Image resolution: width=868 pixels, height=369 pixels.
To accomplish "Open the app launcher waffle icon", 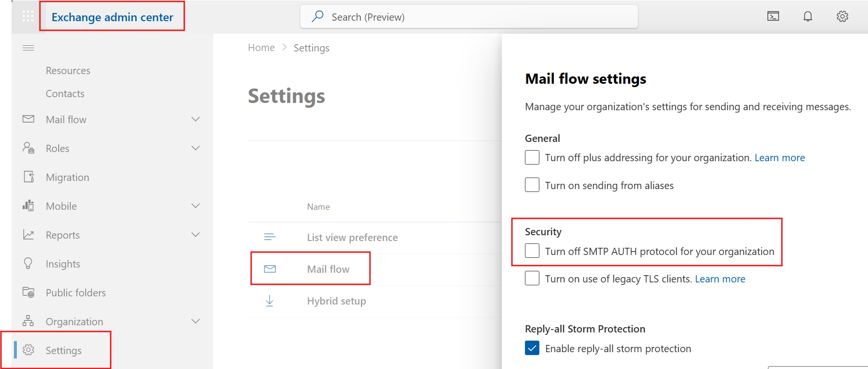I will pyautogui.click(x=28, y=16).
